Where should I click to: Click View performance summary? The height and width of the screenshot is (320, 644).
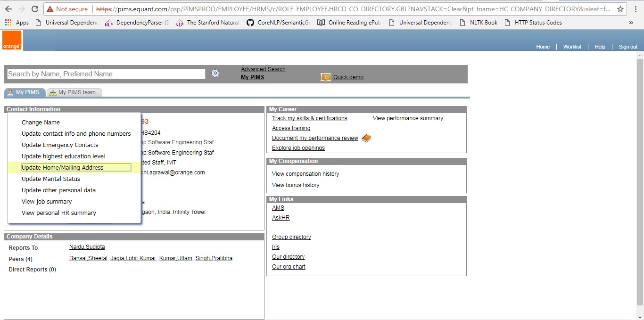[408, 118]
